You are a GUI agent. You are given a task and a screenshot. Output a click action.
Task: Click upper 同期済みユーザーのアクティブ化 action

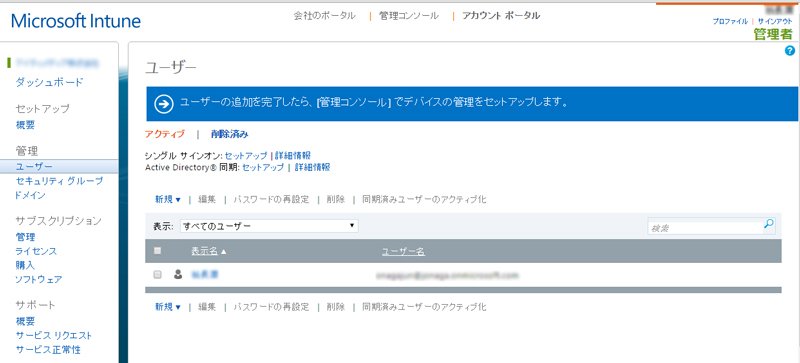[x=424, y=200]
